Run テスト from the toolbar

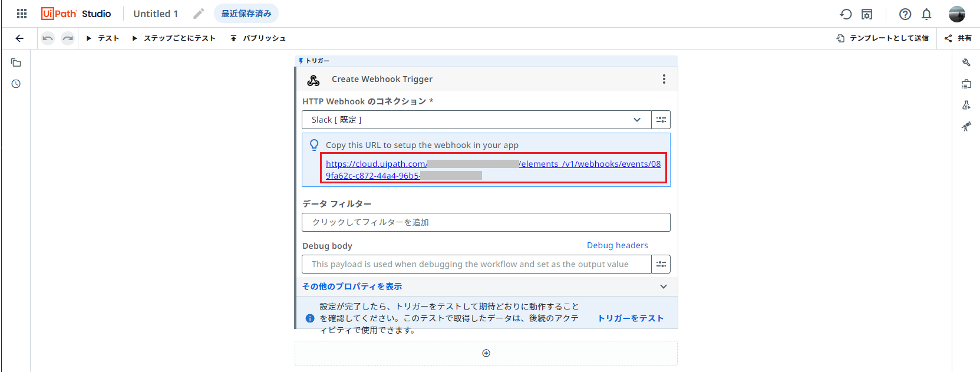(103, 38)
